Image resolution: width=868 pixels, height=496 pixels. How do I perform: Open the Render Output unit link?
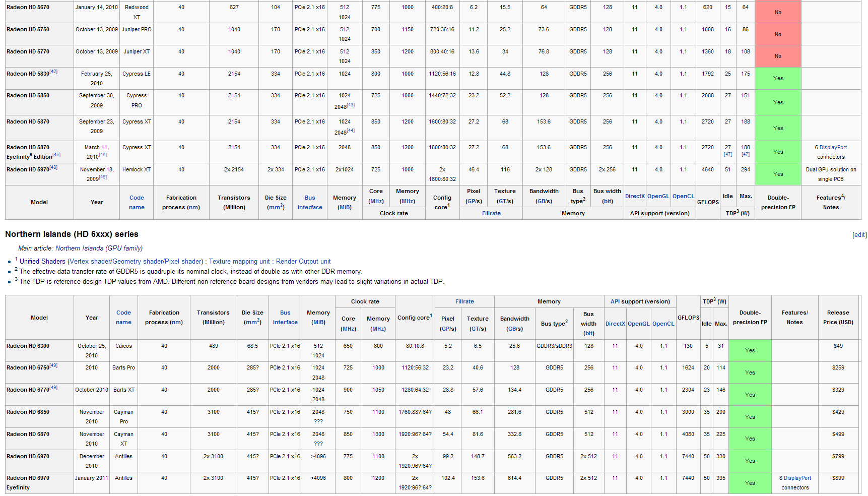(x=303, y=261)
